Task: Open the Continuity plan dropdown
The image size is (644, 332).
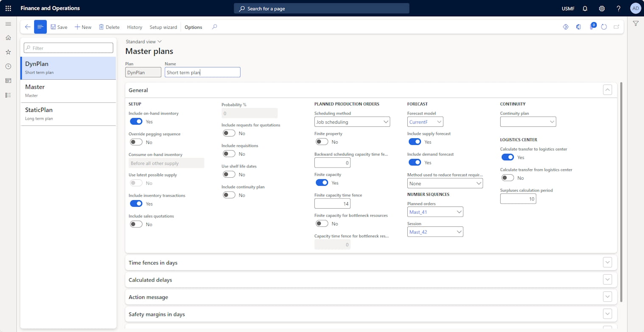Action: 528,122
